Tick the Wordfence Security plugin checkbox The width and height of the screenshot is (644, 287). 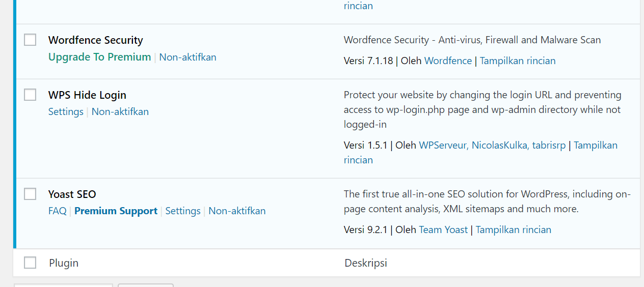tap(30, 40)
